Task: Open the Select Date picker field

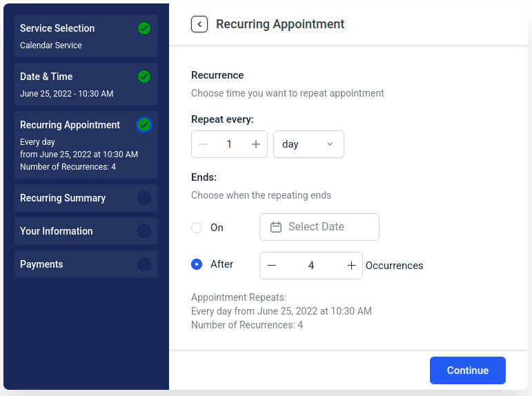Action: 319,227
